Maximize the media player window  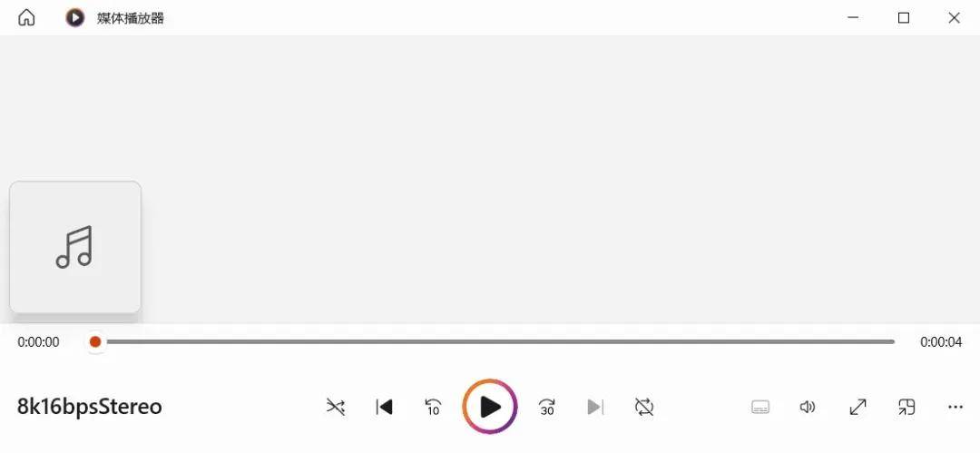point(904,17)
